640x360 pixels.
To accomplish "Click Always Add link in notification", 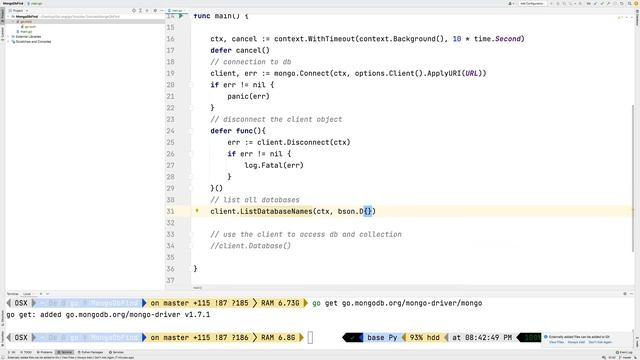I will click(576, 342).
